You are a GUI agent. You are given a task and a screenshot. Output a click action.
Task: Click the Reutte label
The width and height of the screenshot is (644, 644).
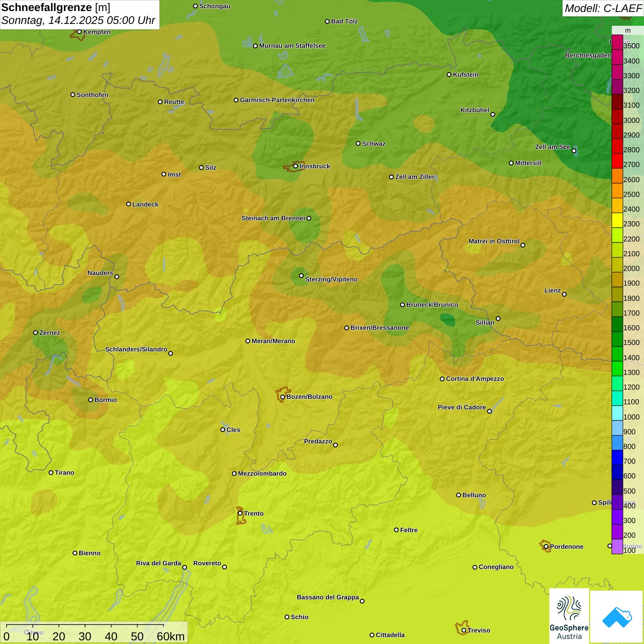(174, 102)
